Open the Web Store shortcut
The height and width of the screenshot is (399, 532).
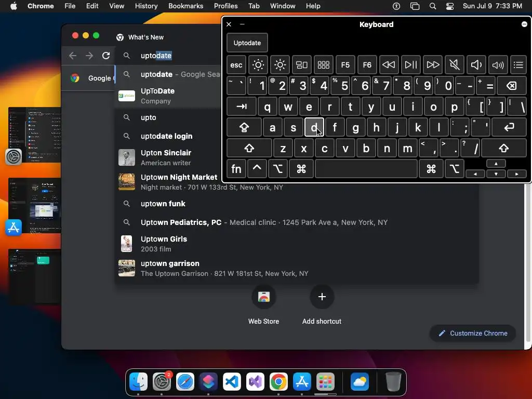263,305
